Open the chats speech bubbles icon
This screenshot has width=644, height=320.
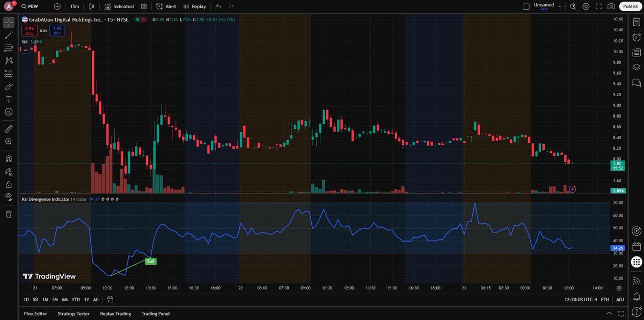(x=636, y=83)
